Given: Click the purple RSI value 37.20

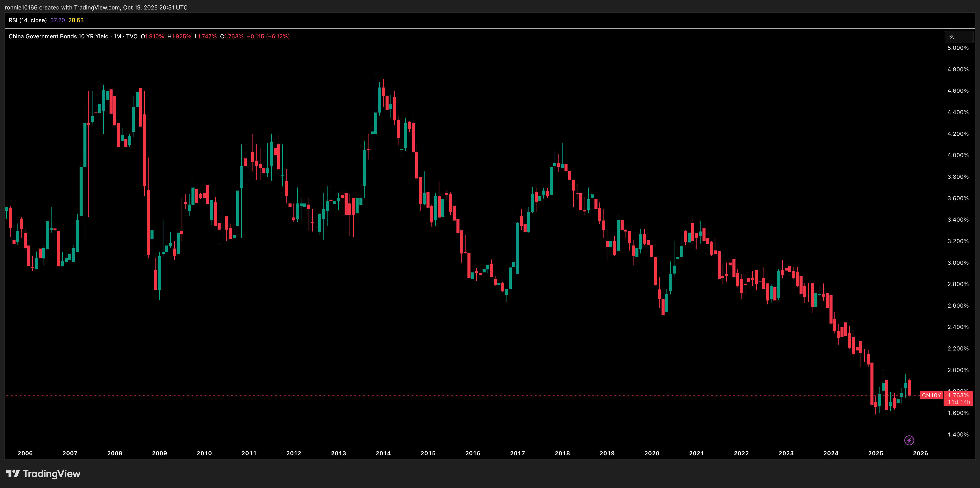Looking at the screenshot, I should tap(57, 20).
